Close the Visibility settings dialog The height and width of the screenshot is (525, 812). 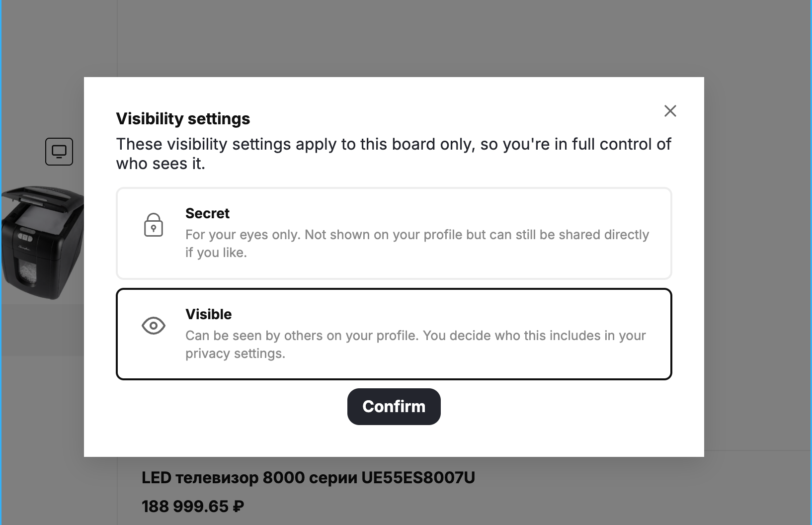pyautogui.click(x=670, y=111)
